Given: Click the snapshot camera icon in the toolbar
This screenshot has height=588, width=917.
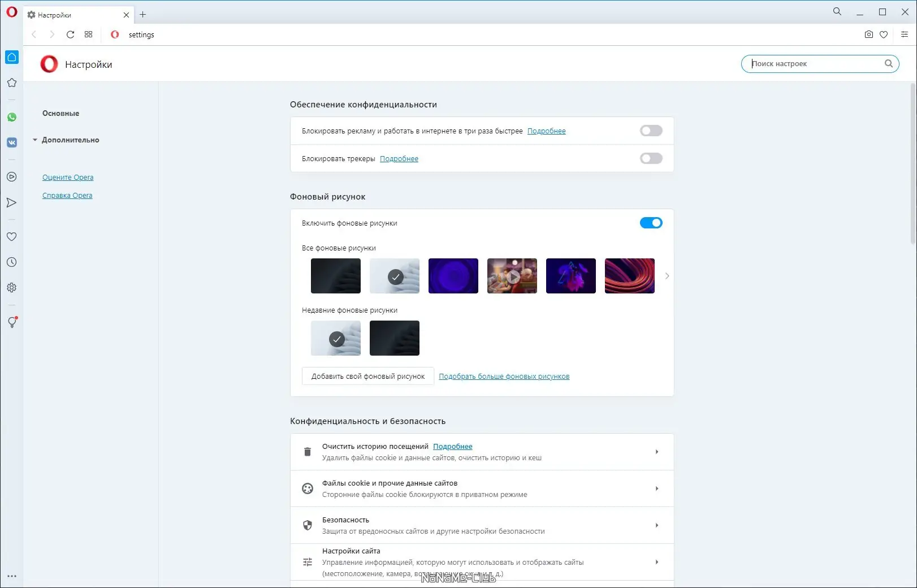Looking at the screenshot, I should tap(868, 34).
